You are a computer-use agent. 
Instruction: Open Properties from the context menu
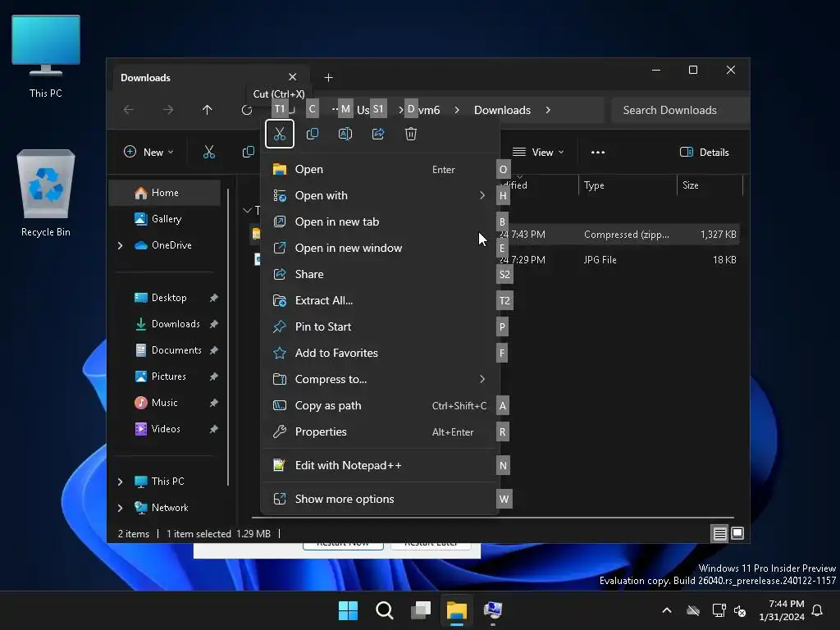coord(380,431)
